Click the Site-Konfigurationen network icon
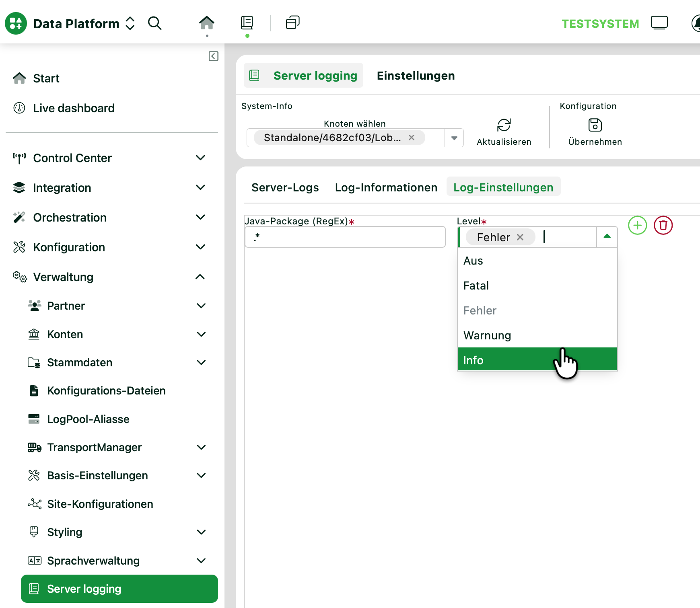 (x=35, y=504)
